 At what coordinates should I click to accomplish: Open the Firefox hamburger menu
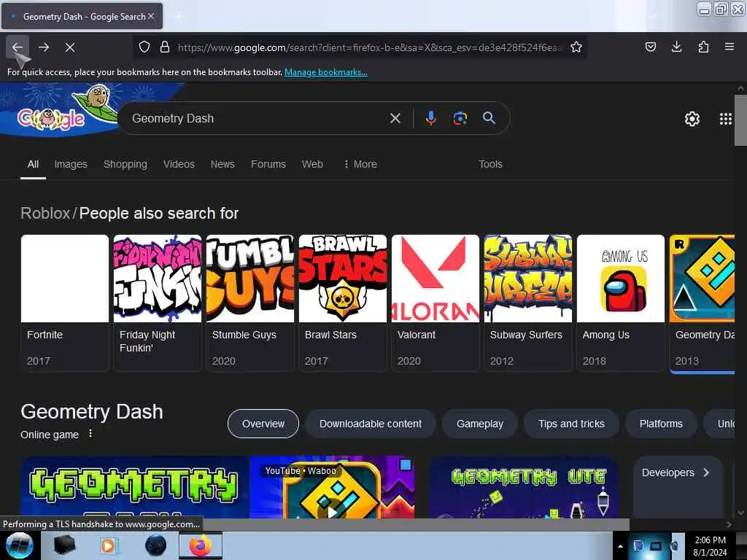pos(729,47)
